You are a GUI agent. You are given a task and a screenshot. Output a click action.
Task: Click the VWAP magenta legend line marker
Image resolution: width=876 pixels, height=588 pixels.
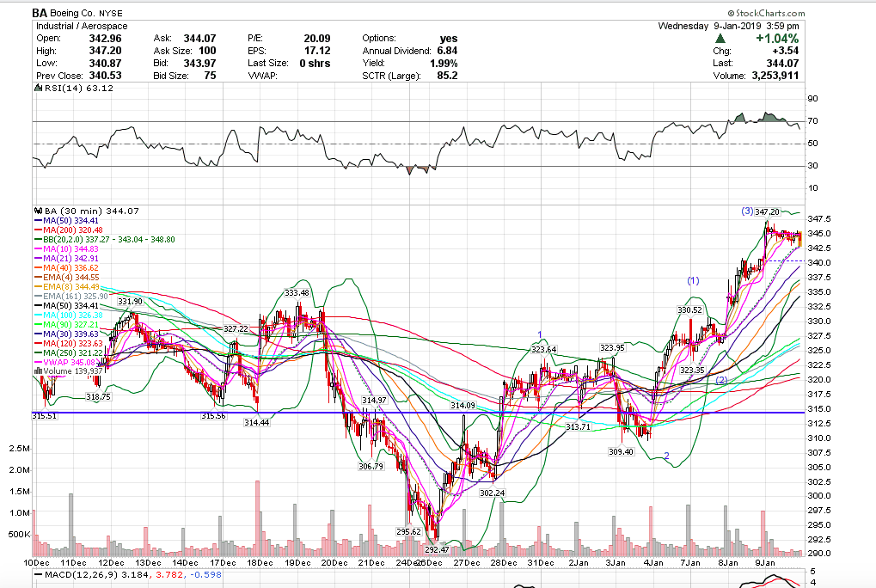click(37, 362)
